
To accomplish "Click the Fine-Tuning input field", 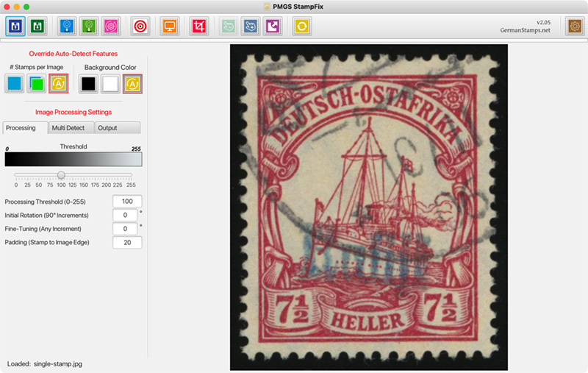I will coord(125,229).
